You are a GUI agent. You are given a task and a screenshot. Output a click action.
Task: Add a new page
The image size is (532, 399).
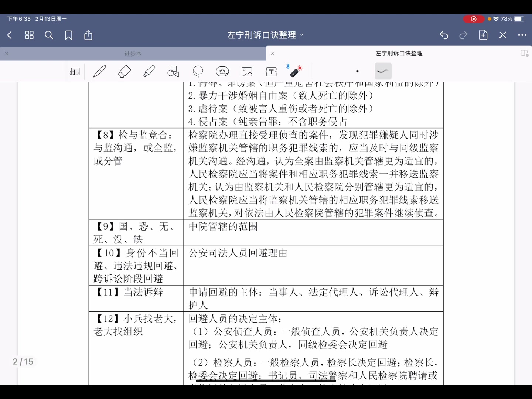tap(483, 35)
